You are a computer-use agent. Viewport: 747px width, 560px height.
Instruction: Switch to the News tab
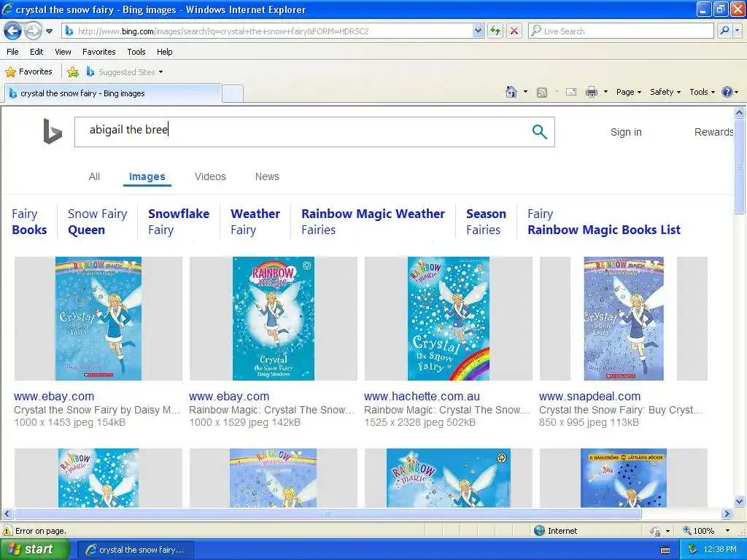tap(267, 176)
